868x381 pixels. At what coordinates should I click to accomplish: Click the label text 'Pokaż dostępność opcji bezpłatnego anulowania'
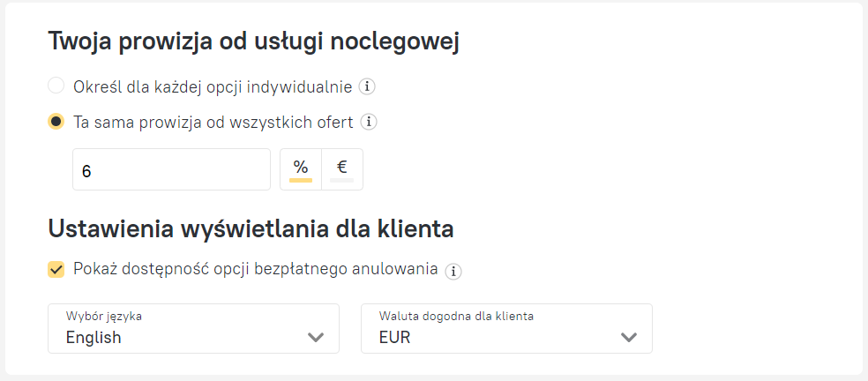tap(256, 269)
